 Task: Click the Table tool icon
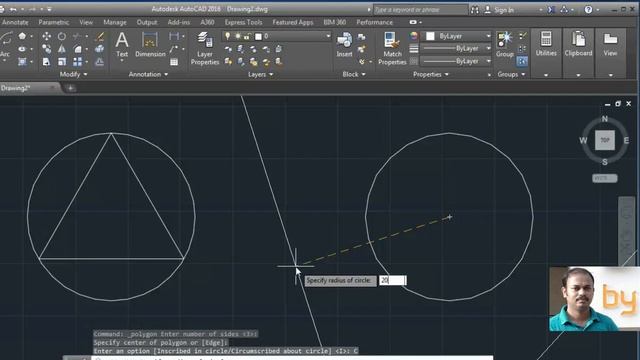coord(174,62)
